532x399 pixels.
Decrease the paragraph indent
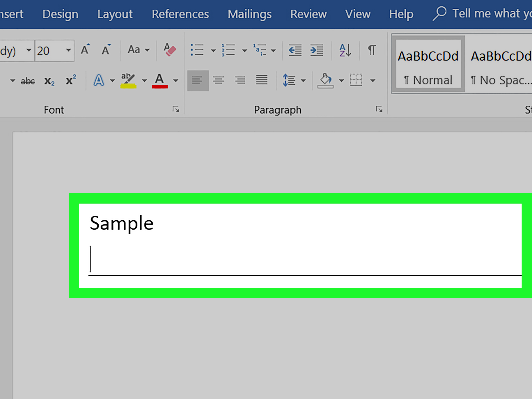(x=295, y=50)
